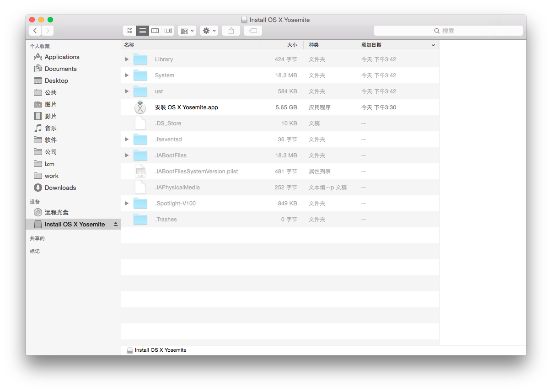
Task: Select the usr folder name
Action: pos(159,91)
